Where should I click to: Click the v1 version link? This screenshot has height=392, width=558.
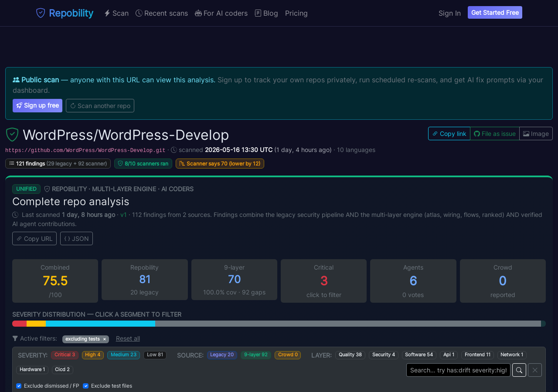pyautogui.click(x=124, y=215)
